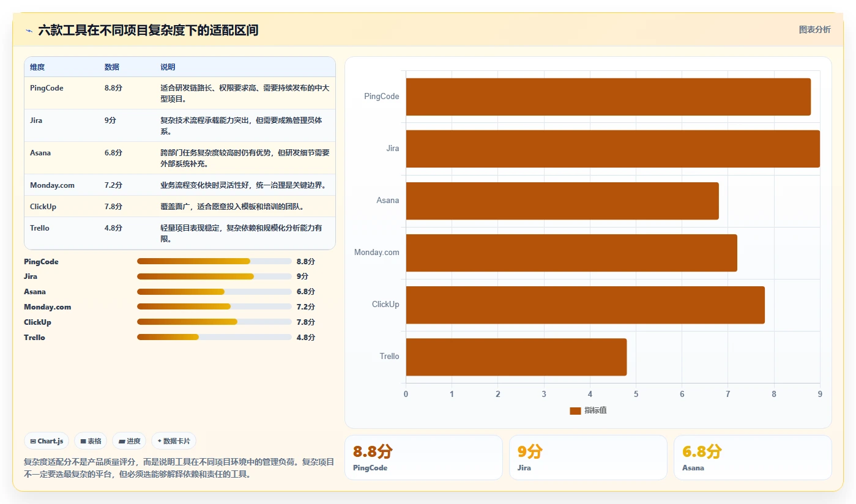Click the chart icon beside the title

coord(29,30)
